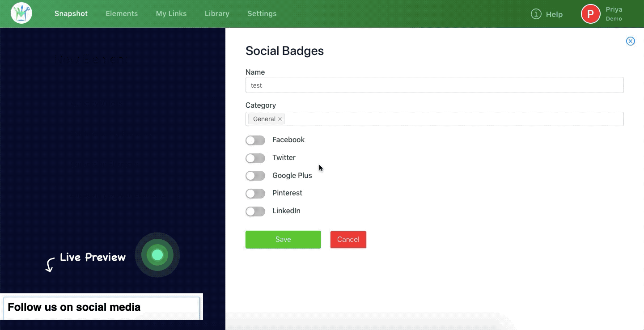Screen dimensions: 644x330
Task: Enable the Facebook toggle
Action: [255, 140]
